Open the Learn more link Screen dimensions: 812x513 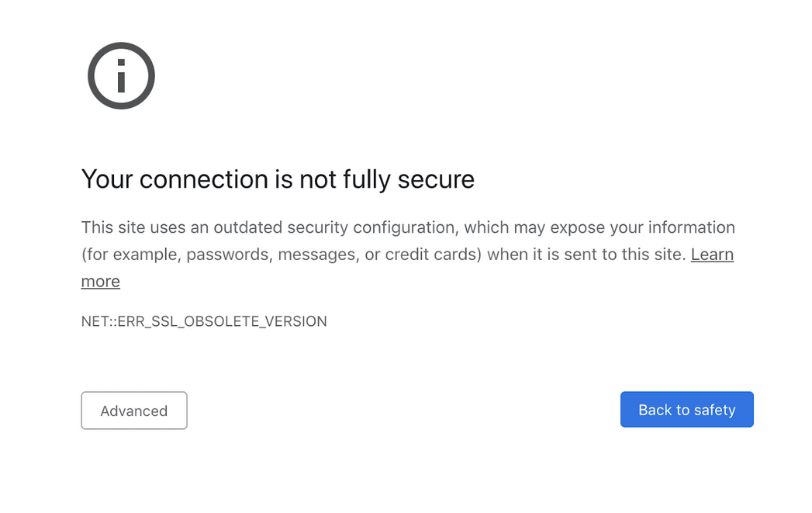[x=712, y=255]
